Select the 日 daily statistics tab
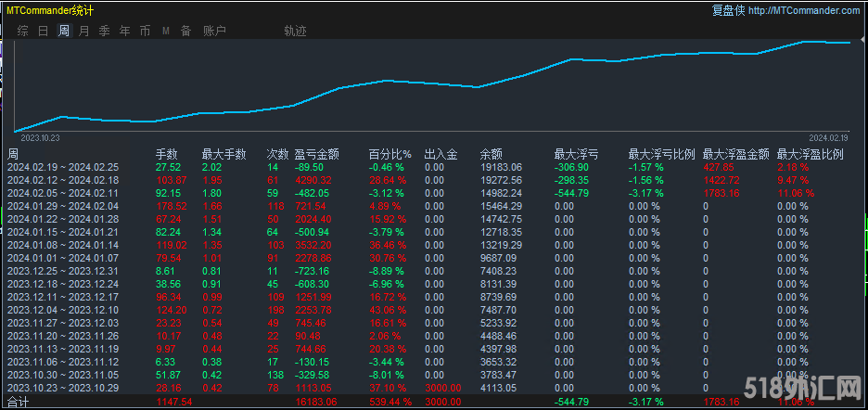This screenshot has width=868, height=410. [x=44, y=31]
